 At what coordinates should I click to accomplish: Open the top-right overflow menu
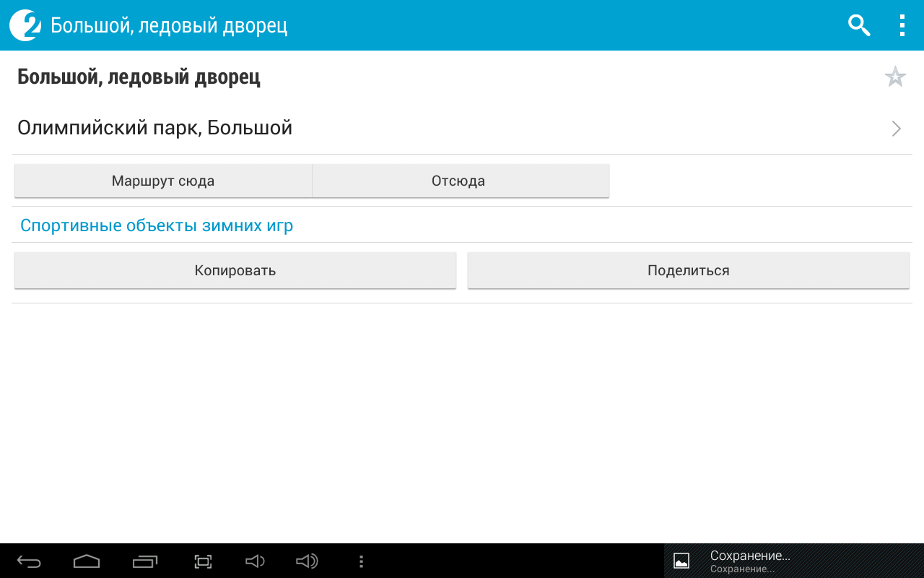tap(902, 25)
